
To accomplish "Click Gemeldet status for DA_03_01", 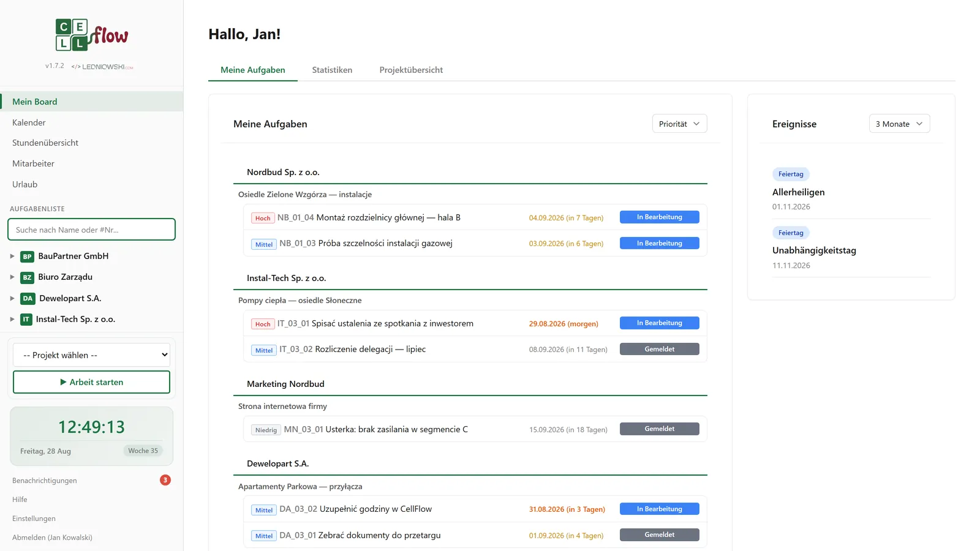I will 660,535.
